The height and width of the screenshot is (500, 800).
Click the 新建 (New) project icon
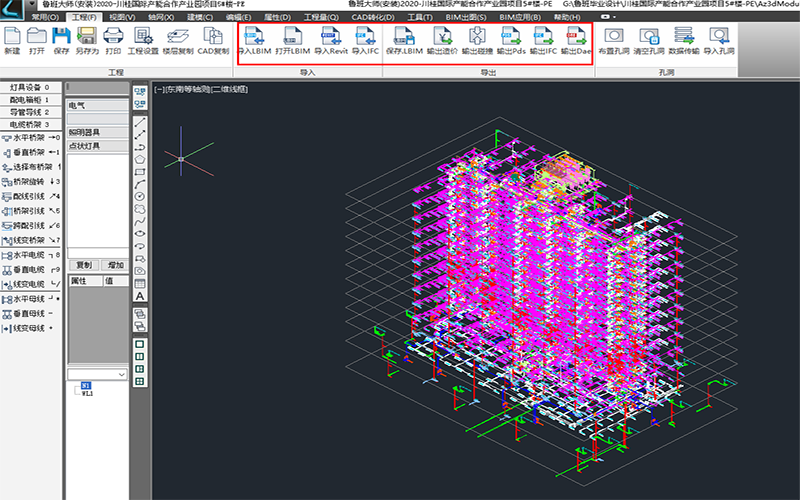(12, 41)
